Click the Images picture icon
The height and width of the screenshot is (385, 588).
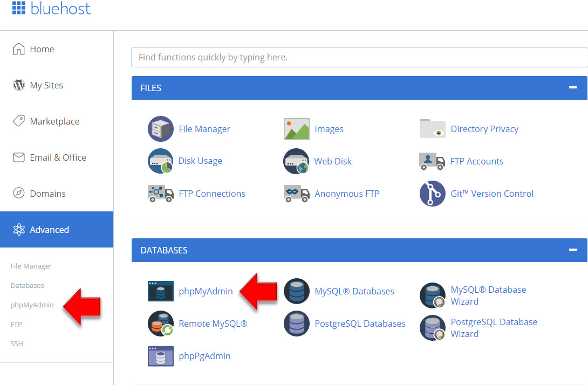pos(297,129)
